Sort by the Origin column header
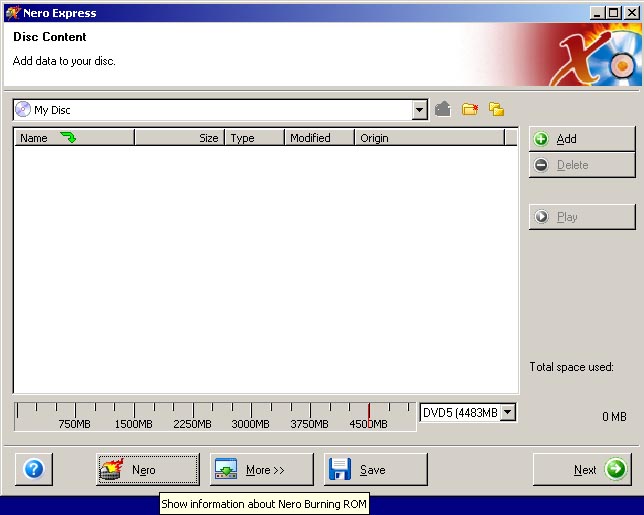Image resolution: width=644 pixels, height=515 pixels. coord(429,138)
